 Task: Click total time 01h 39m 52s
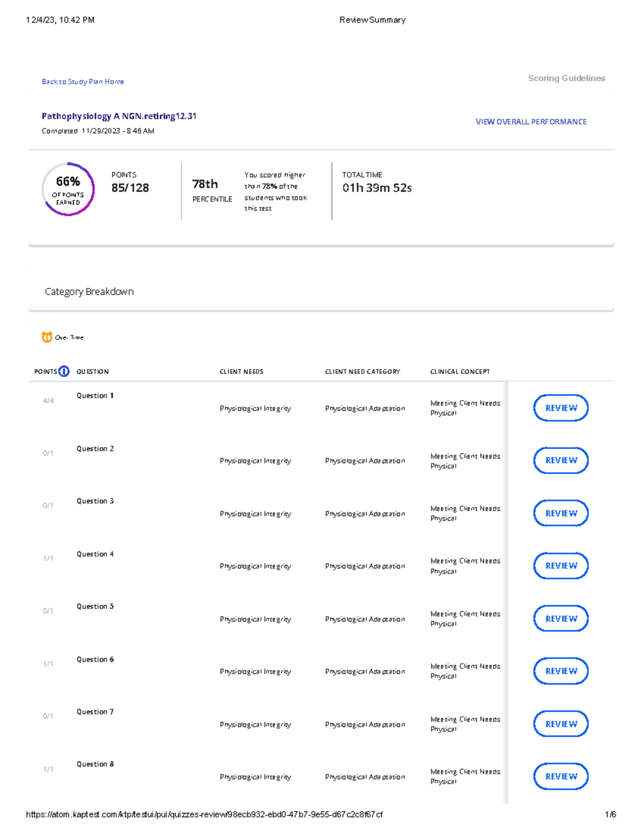(377, 188)
